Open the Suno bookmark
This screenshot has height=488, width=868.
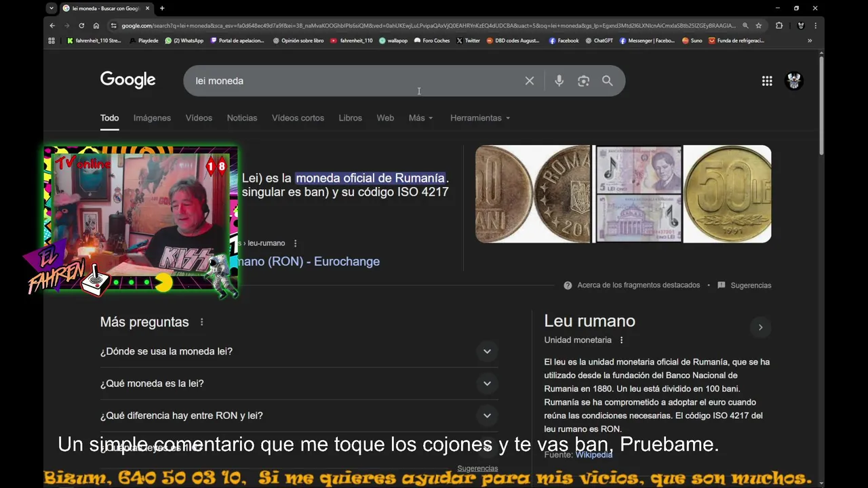point(692,41)
